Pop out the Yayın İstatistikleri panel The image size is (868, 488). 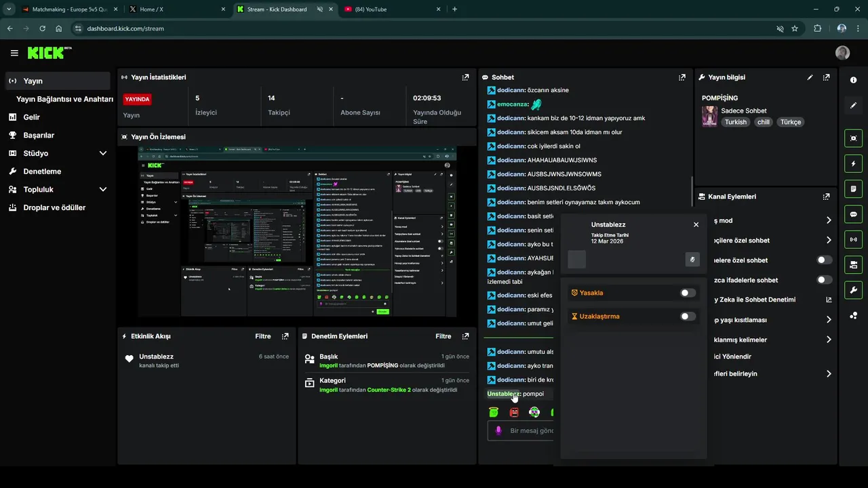465,77
